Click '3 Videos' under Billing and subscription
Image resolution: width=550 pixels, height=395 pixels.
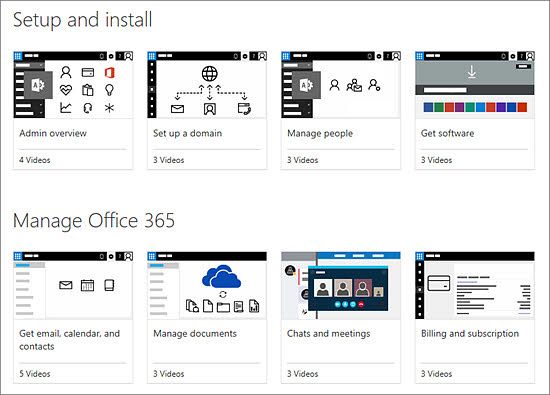tap(436, 374)
